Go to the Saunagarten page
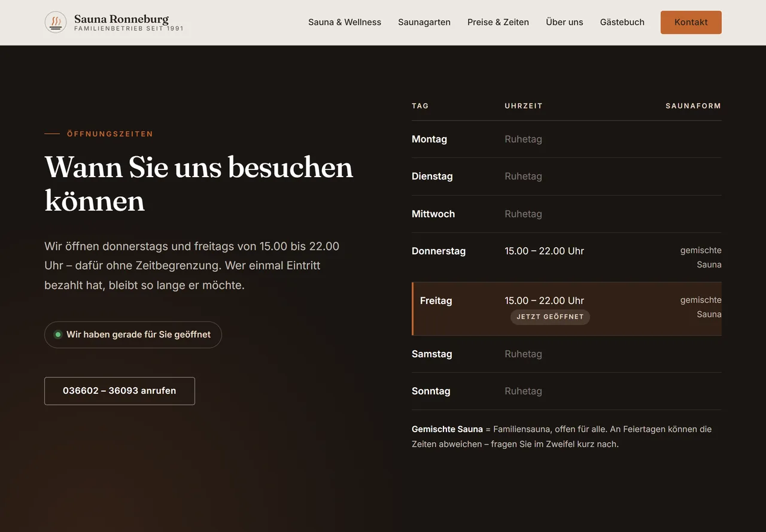766x532 pixels. (424, 22)
